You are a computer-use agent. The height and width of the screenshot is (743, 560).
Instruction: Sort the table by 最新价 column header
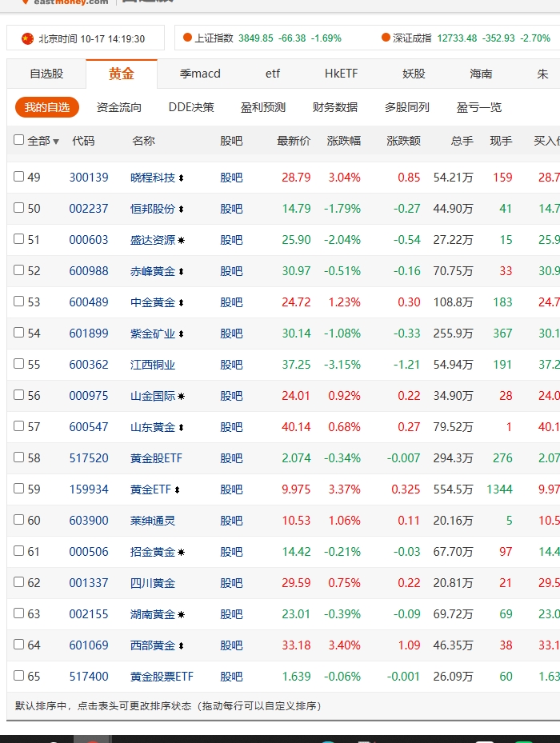[x=294, y=141]
